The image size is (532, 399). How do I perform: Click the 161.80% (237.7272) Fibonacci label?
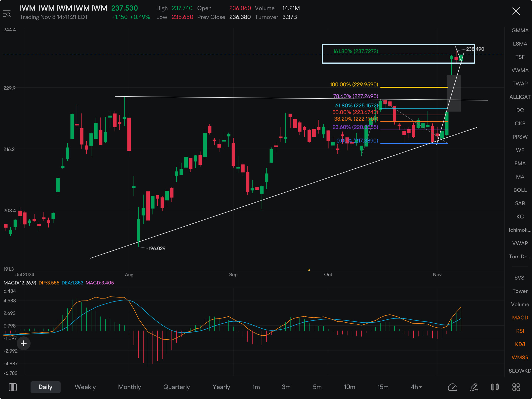point(355,51)
